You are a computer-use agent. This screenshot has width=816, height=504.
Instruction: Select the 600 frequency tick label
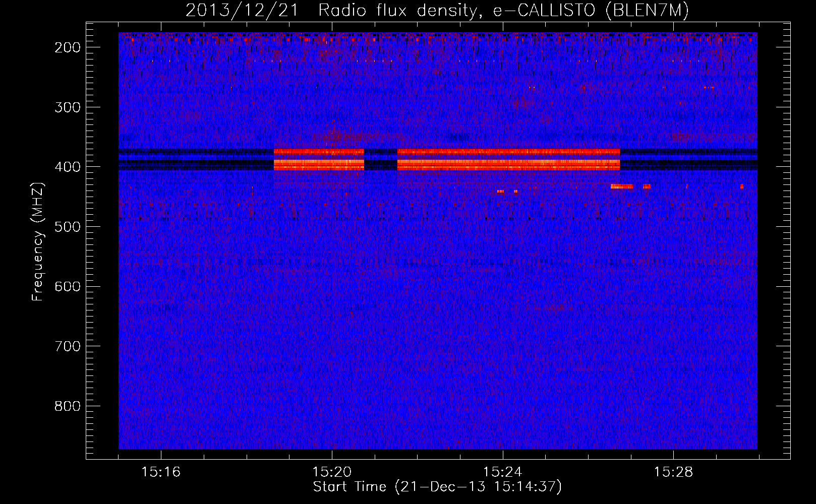coord(67,287)
